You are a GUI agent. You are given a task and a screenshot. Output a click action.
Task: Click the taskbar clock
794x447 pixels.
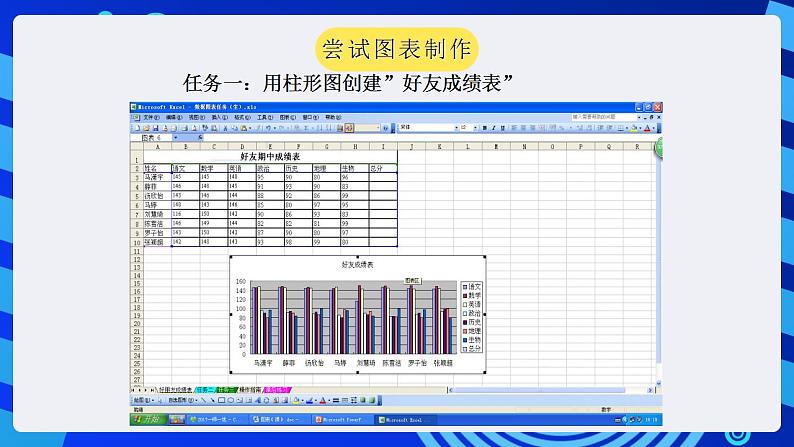pyautogui.click(x=652, y=420)
